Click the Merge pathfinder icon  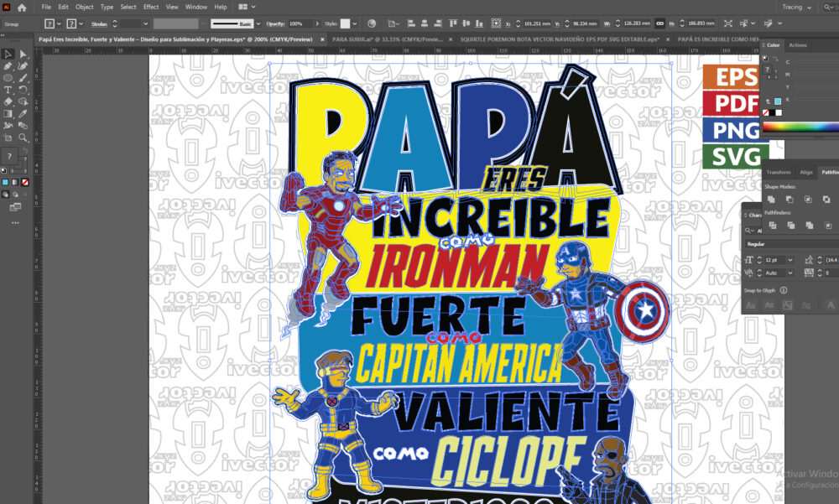[x=809, y=226]
